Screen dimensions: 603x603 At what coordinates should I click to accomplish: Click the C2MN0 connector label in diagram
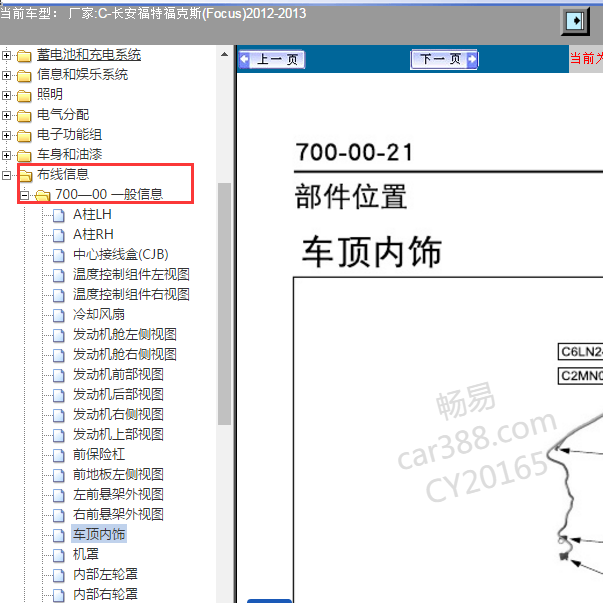click(580, 376)
